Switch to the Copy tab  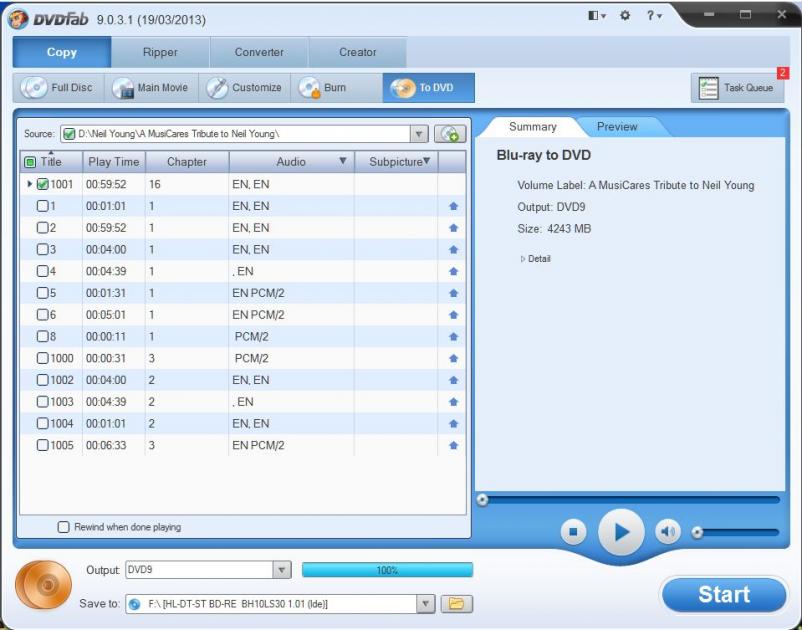coord(62,52)
